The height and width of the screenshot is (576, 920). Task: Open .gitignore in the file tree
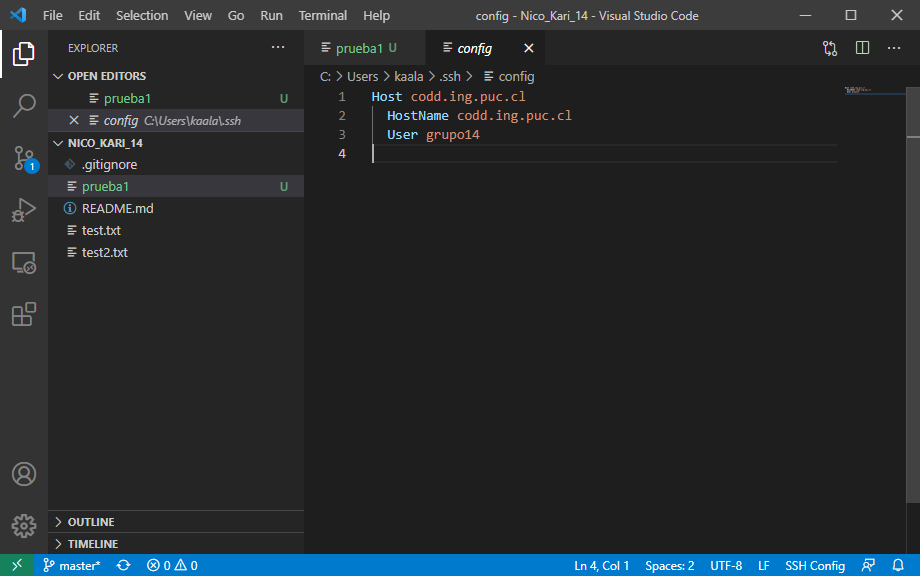coord(176,165)
